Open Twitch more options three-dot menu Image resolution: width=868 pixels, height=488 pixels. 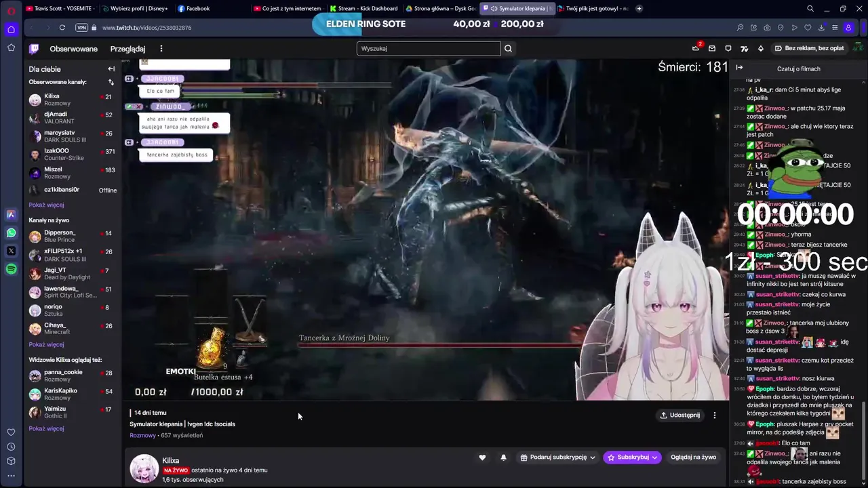[161, 49]
